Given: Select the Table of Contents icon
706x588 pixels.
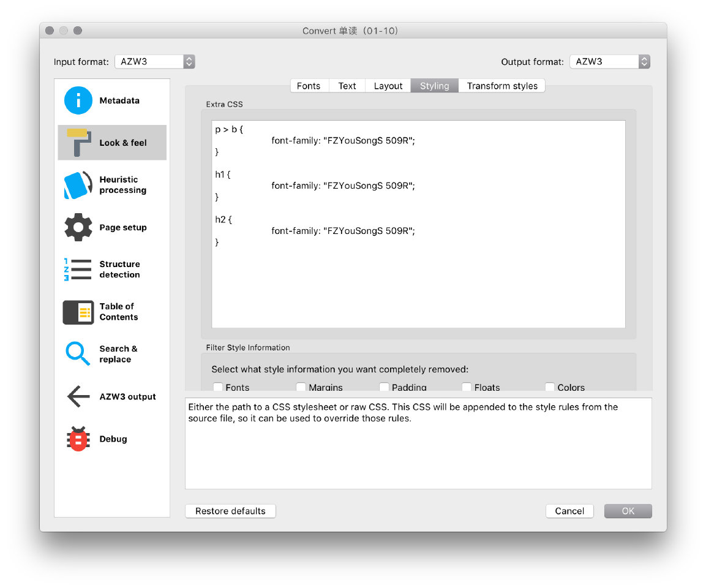Looking at the screenshot, I should click(78, 312).
